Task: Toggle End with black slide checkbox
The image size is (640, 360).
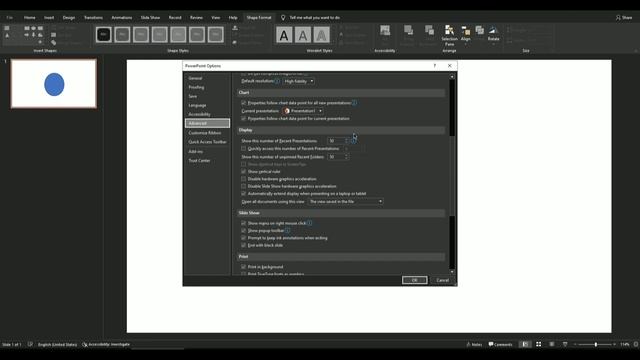Action: pyautogui.click(x=244, y=245)
